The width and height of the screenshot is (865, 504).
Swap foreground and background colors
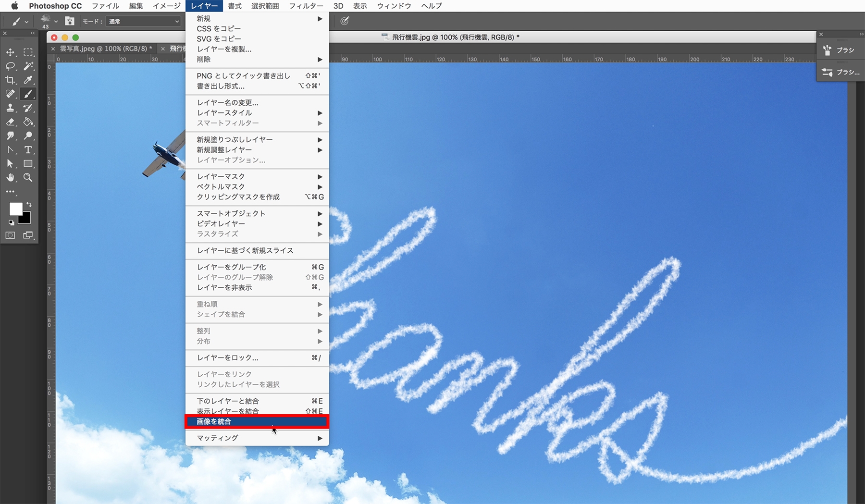(x=29, y=204)
